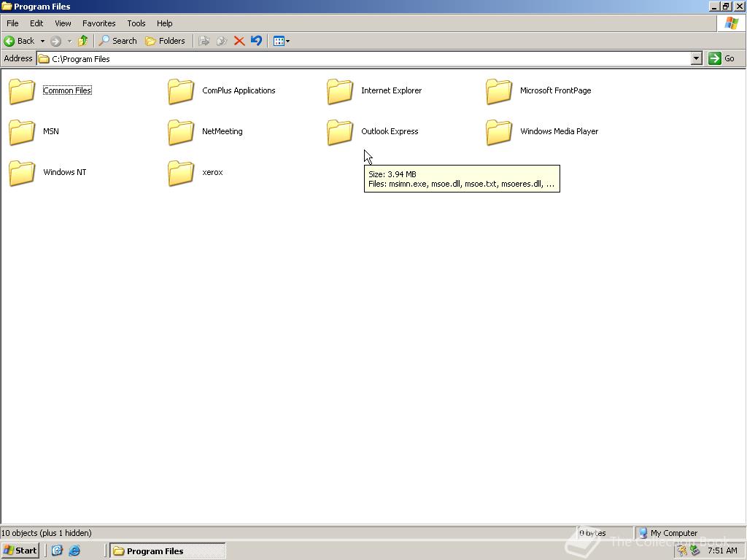Restore down the Program Files window
Viewport: 747px width, 560px height.
[726, 6]
